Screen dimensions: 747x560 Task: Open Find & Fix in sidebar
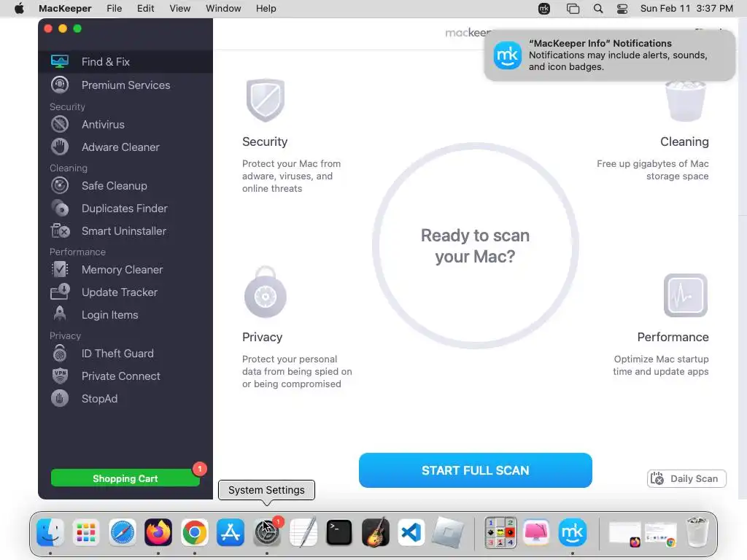pos(125,61)
